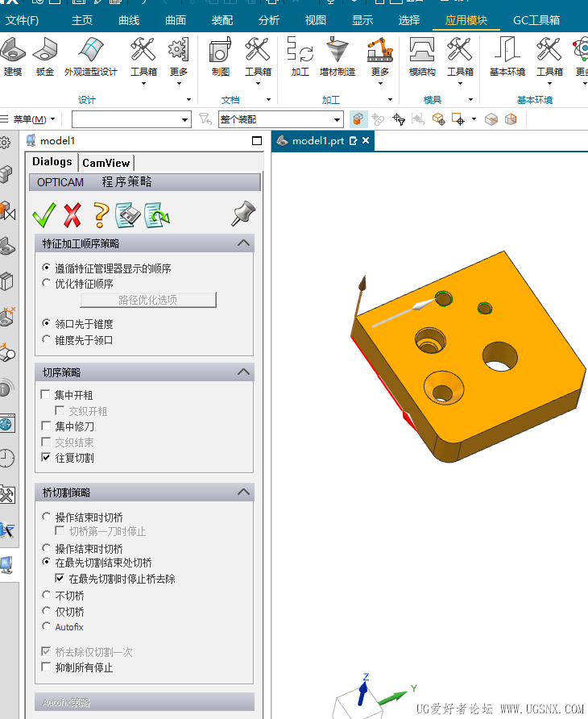
Task: Uncheck the 往复切割 checkbox
Action: point(46,457)
